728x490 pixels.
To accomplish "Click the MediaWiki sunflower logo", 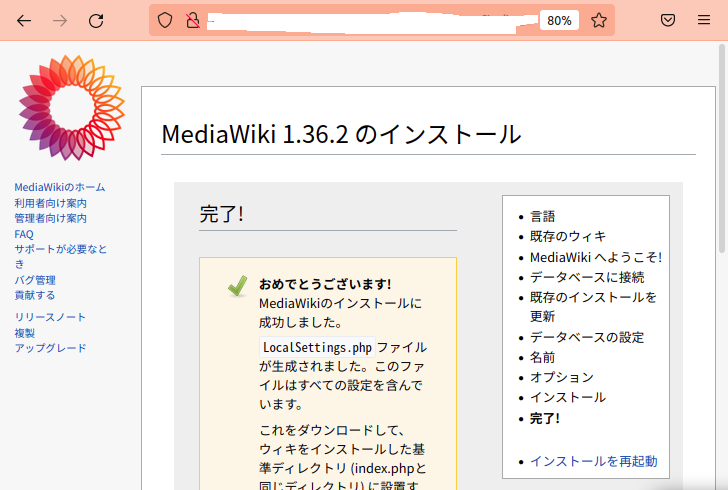I will click(72, 108).
